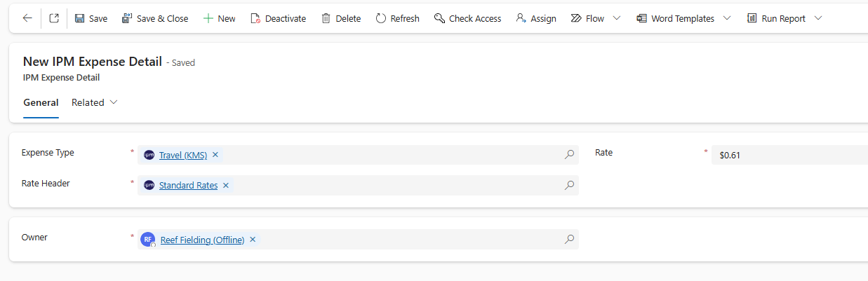This screenshot has width=868, height=281.
Task: Open Check Access
Action: (467, 18)
